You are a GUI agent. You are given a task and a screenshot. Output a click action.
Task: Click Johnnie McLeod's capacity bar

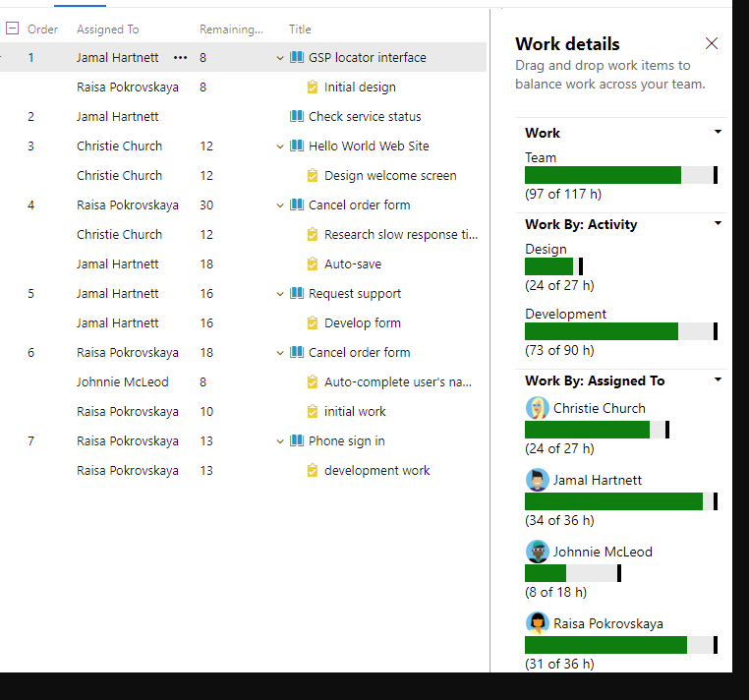(573, 573)
